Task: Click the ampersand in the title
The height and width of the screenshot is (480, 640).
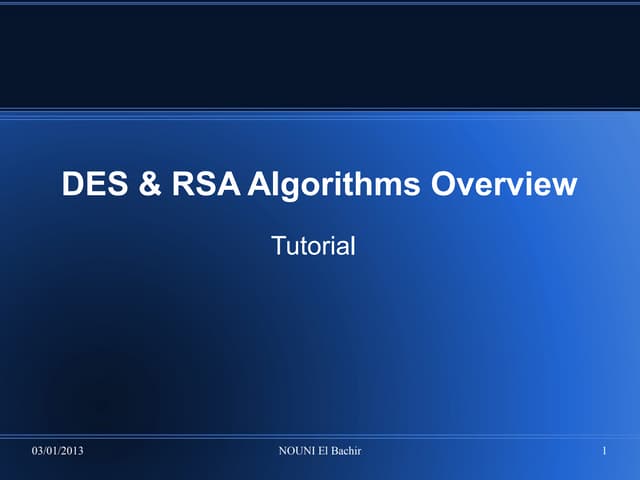Action: tap(148, 185)
